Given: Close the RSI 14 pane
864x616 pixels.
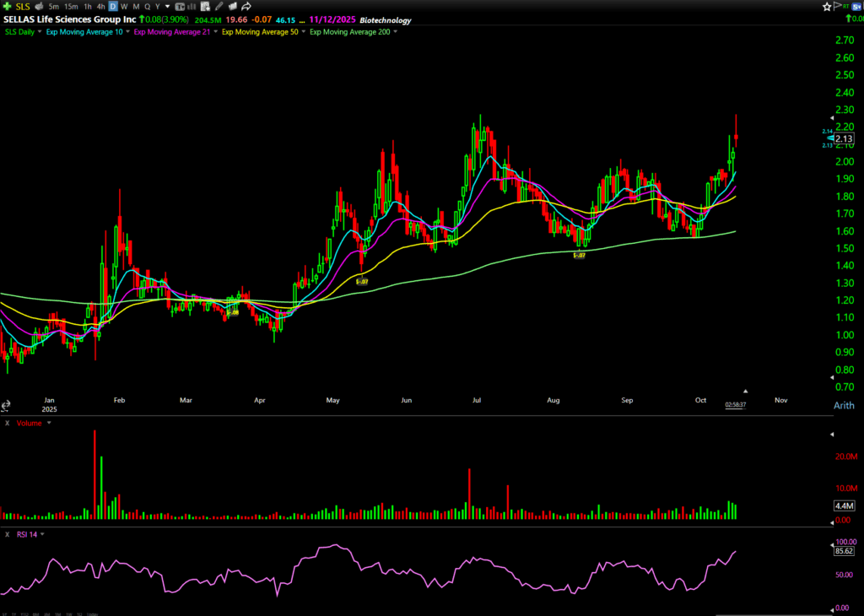Looking at the screenshot, I should coord(7,533).
